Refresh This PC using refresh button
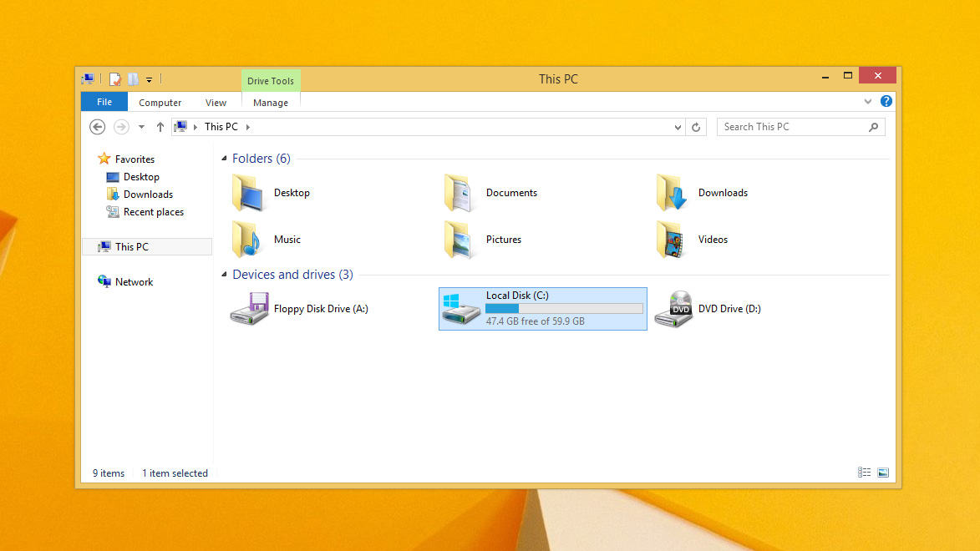The height and width of the screenshot is (551, 980). [x=697, y=126]
